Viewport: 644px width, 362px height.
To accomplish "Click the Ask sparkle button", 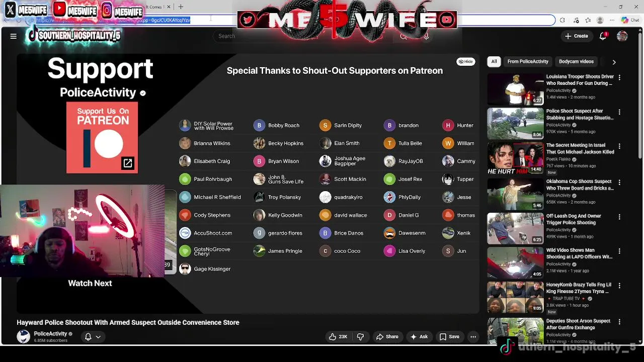I will 419,337.
